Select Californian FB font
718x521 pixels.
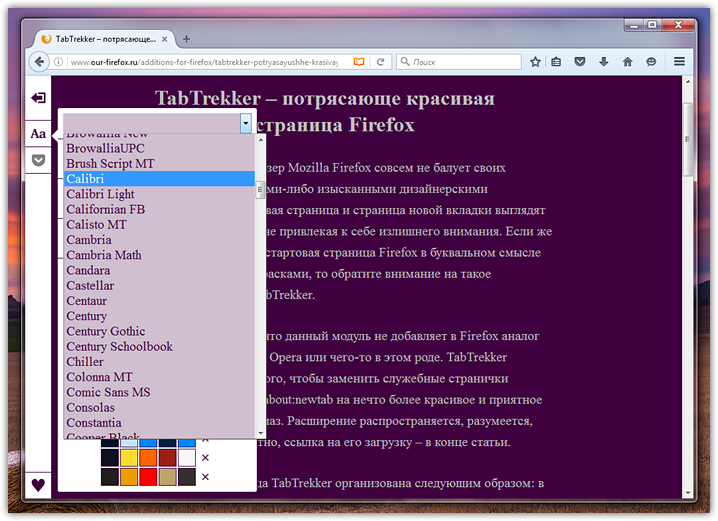tap(159, 209)
